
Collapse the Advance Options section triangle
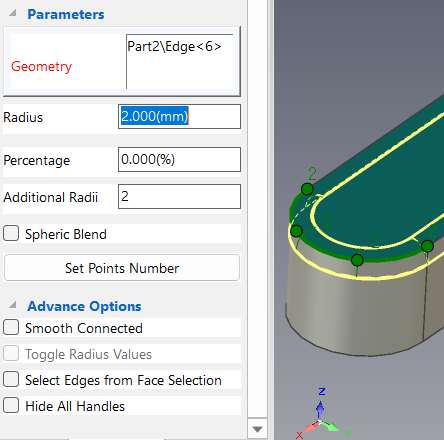click(13, 305)
